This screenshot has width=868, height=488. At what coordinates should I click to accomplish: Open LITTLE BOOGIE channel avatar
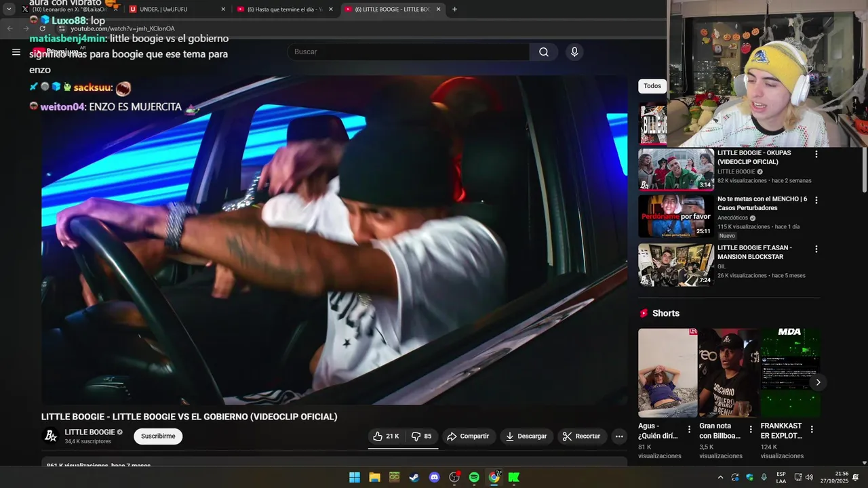[51, 436]
